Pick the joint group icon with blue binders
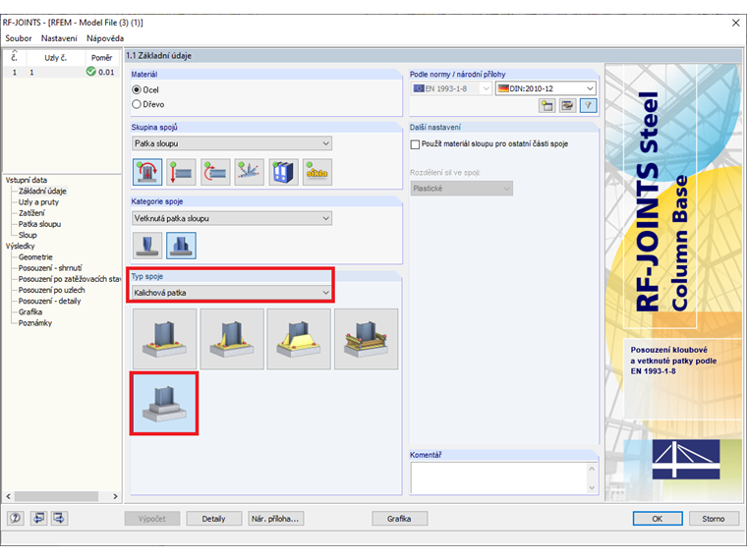 (x=283, y=172)
